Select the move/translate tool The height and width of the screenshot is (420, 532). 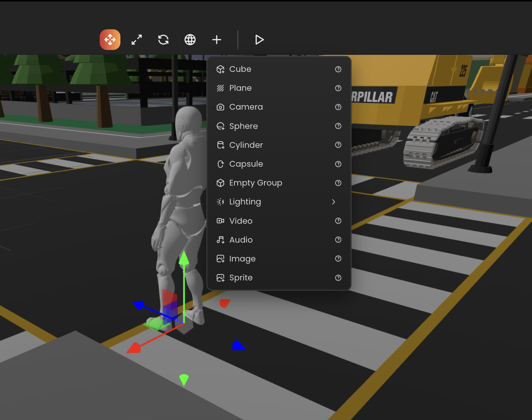point(110,40)
